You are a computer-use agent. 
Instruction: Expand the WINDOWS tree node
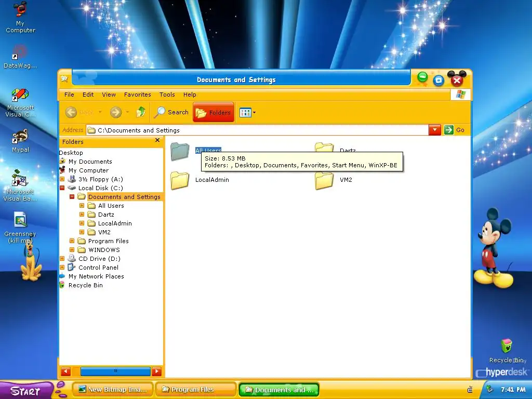click(72, 249)
